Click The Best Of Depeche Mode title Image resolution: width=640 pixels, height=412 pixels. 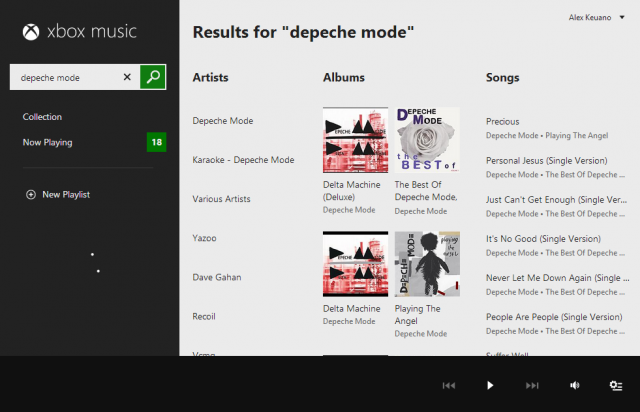(x=426, y=191)
